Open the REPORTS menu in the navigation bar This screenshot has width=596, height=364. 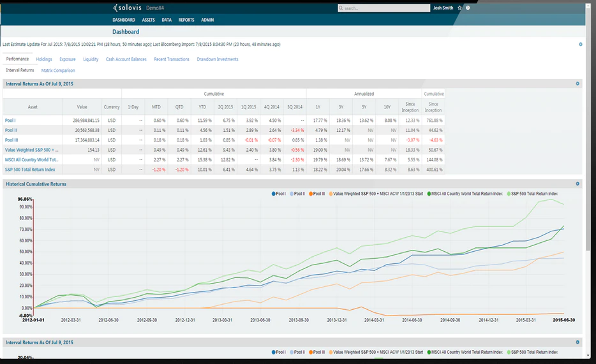click(x=186, y=20)
